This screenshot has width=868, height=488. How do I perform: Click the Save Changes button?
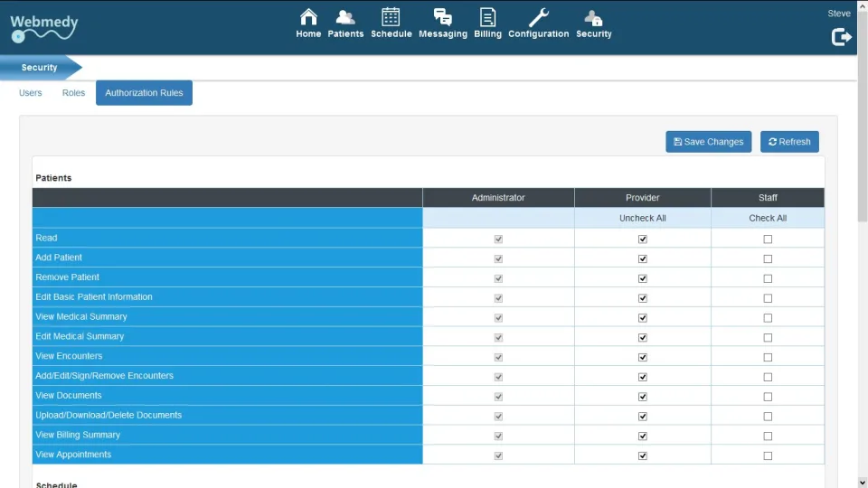pyautogui.click(x=708, y=142)
